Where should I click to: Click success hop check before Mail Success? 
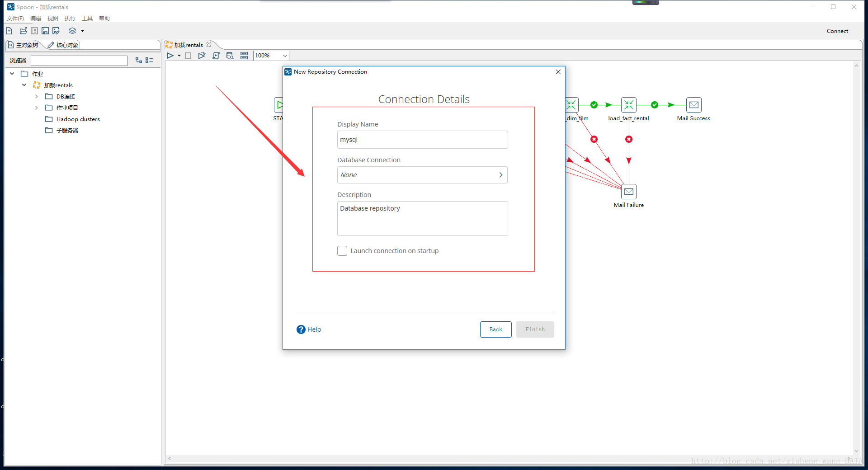(655, 105)
